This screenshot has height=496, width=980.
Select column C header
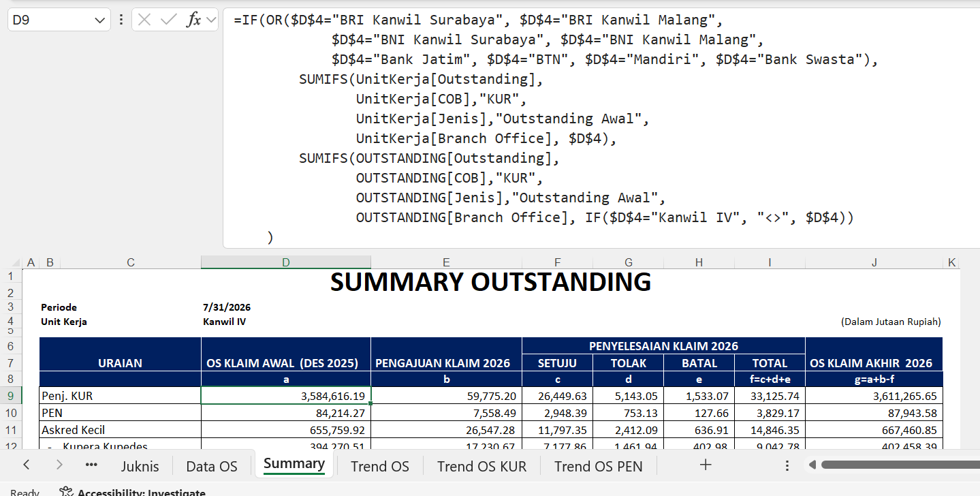131,262
